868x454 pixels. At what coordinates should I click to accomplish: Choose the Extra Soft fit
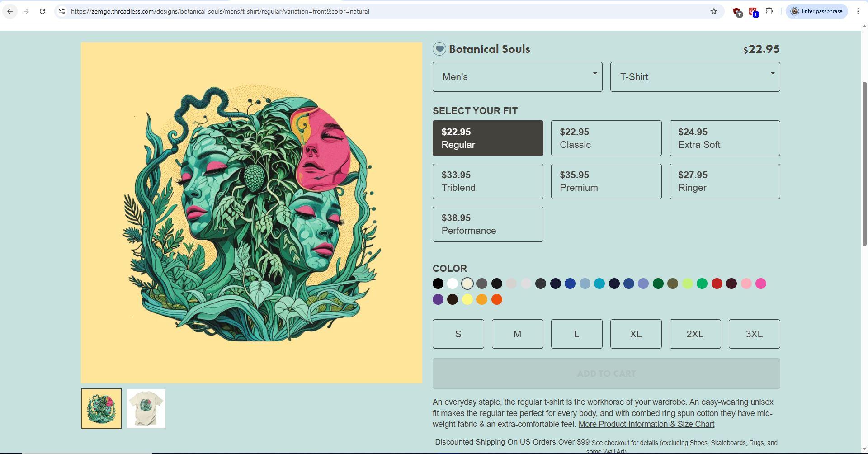coord(724,138)
